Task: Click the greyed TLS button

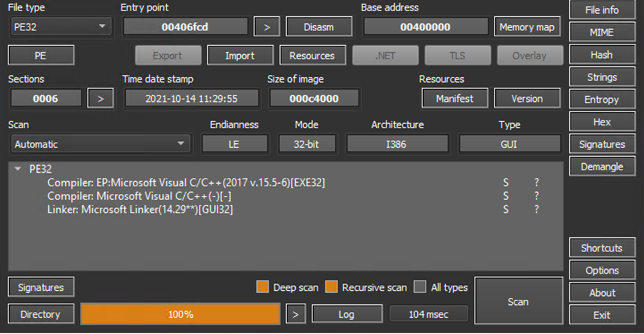Action: (457, 55)
